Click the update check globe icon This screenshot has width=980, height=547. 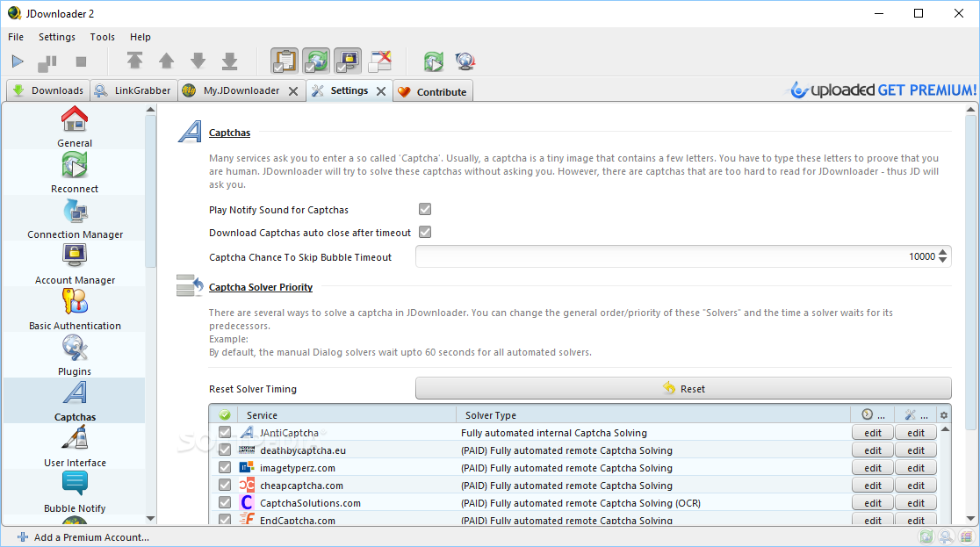coord(465,61)
